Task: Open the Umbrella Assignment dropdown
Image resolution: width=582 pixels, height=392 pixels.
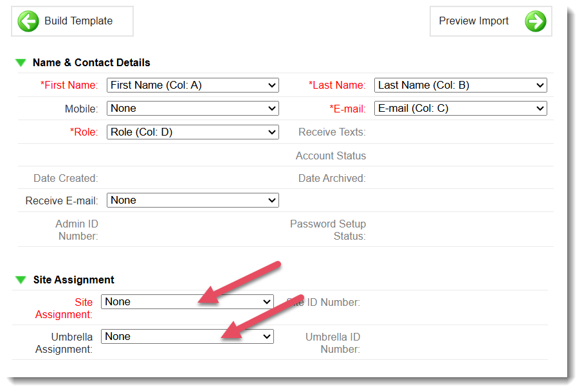Action: (187, 336)
